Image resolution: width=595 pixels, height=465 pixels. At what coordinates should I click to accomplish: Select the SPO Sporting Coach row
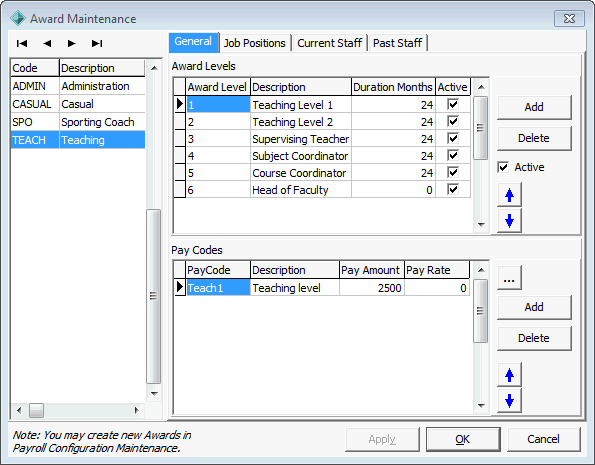(78, 122)
